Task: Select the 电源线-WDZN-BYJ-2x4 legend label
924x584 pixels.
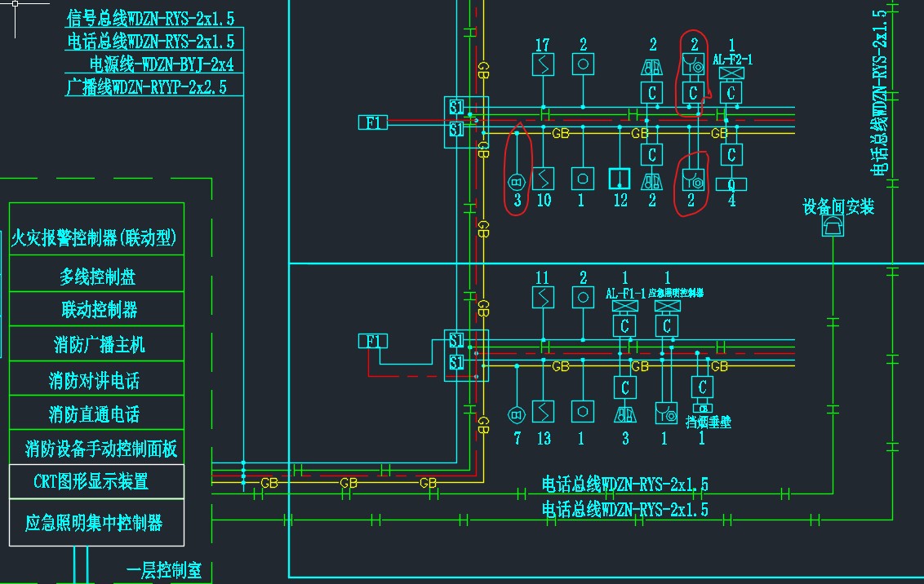Action: pos(162,64)
